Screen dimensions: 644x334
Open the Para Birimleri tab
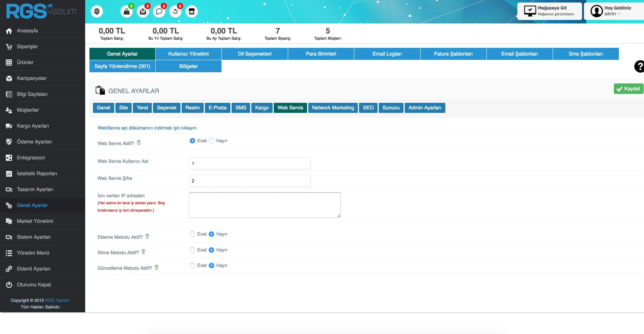321,54
